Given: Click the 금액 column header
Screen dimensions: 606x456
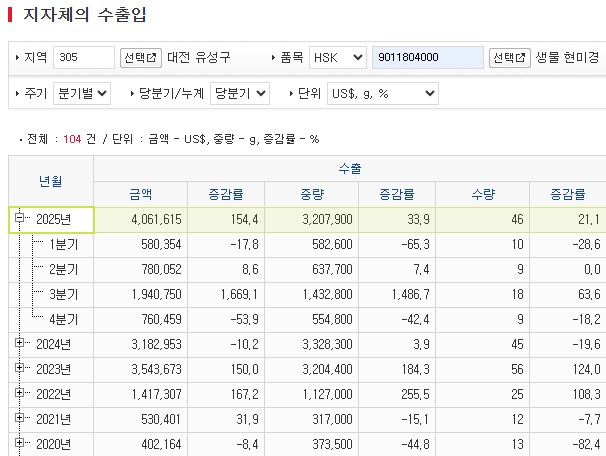Looking at the screenshot, I should [x=141, y=194].
